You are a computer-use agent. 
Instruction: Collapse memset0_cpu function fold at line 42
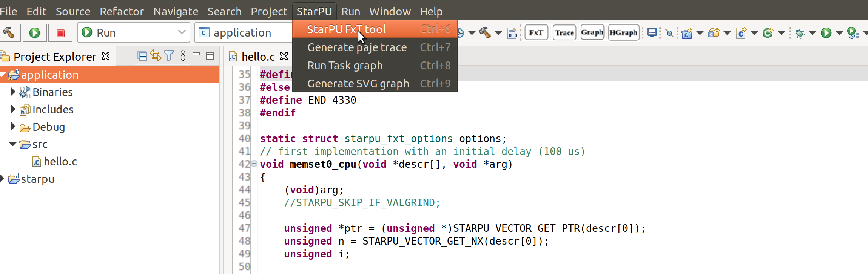[x=254, y=164]
